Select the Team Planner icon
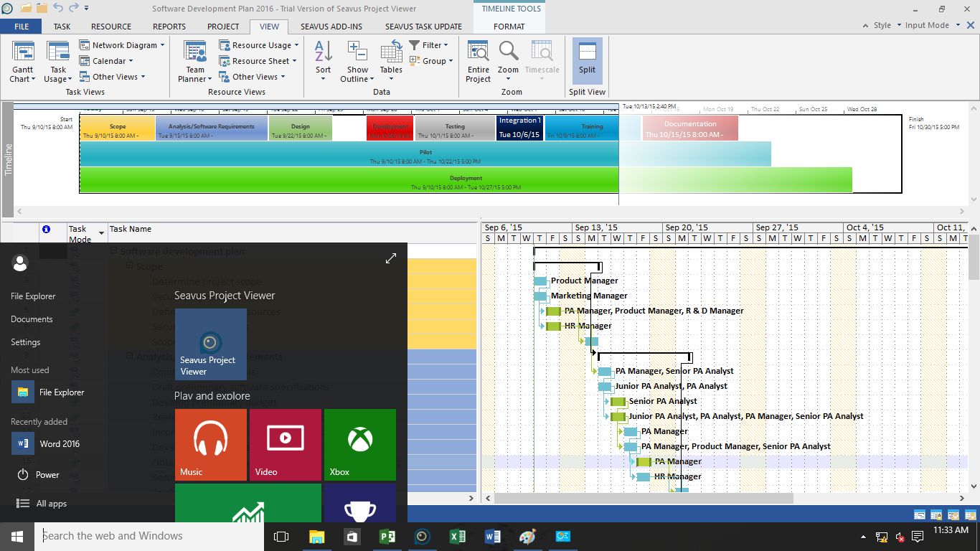The image size is (980, 551). 195,60
